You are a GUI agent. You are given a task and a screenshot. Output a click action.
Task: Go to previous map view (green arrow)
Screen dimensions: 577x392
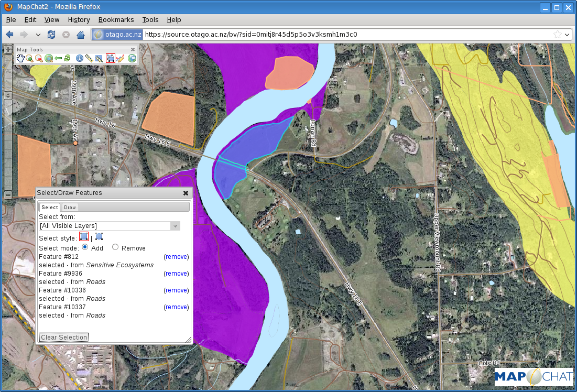[x=58, y=58]
